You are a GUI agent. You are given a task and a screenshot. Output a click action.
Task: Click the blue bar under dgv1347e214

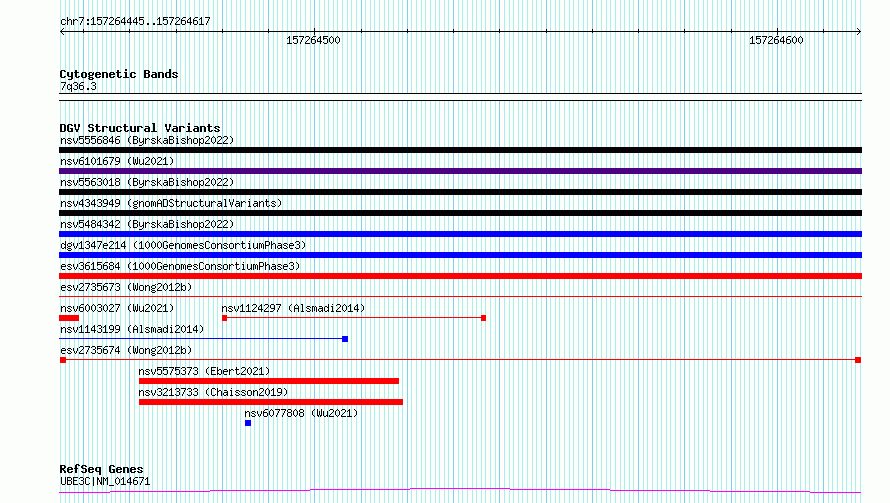pos(460,255)
